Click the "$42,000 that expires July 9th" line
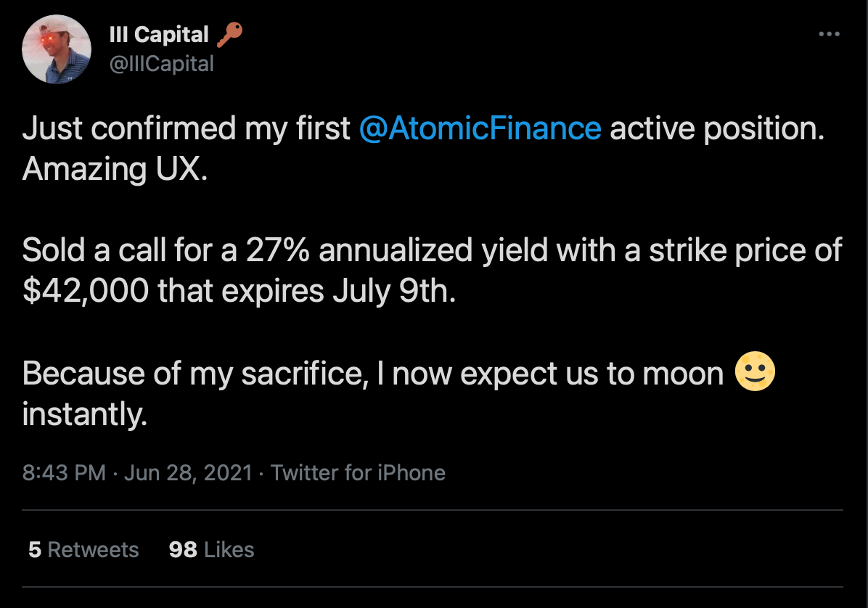The height and width of the screenshot is (608, 868). (x=239, y=292)
